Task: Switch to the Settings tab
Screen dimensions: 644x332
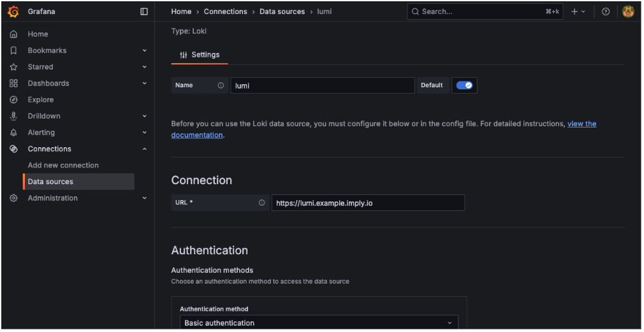Action: tap(200, 55)
